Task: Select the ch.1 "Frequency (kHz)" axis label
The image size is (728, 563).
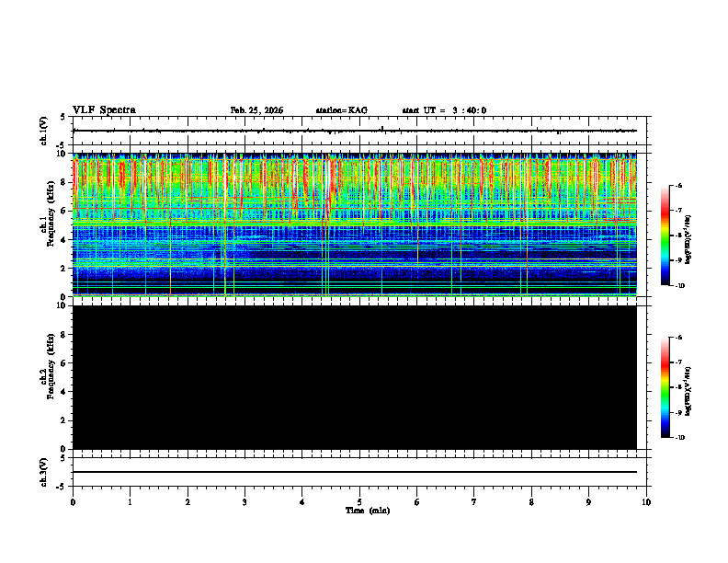Action: 51,213
